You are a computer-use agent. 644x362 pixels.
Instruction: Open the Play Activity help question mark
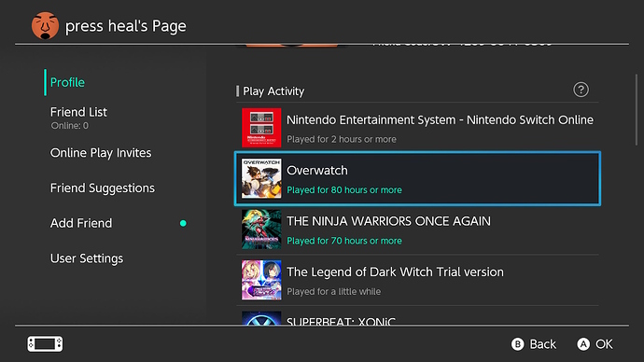[x=581, y=90]
